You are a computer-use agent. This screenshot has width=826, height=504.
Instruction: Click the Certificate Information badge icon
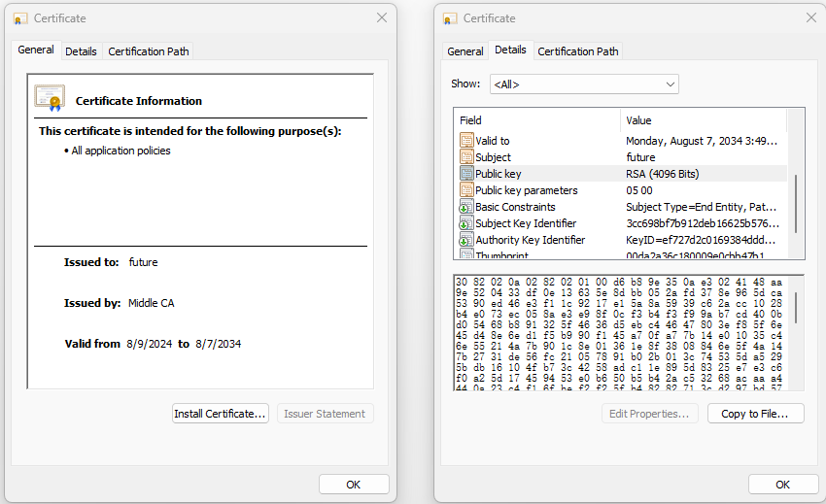point(50,98)
